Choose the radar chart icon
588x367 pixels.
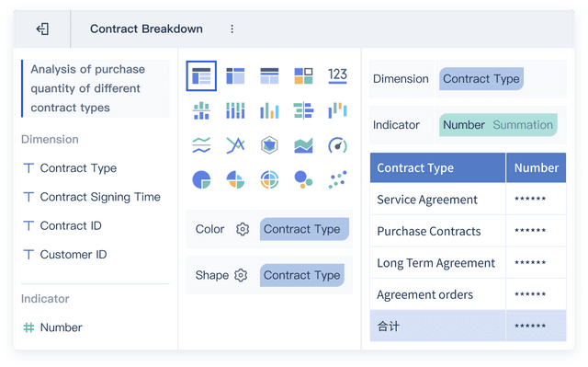point(269,145)
